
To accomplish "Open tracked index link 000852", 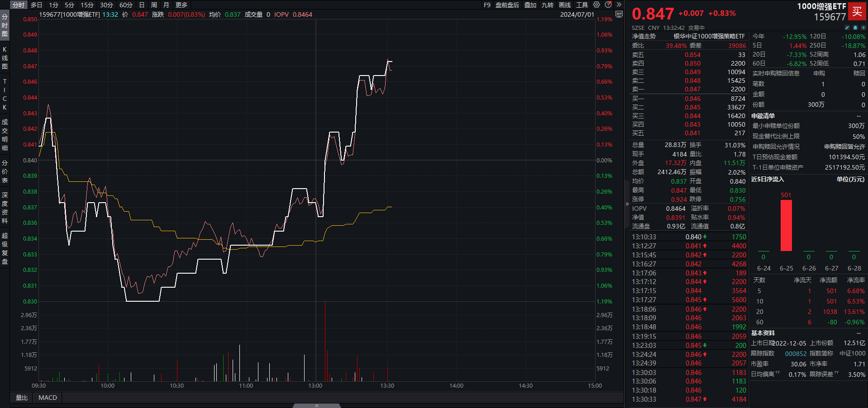I will (796, 354).
